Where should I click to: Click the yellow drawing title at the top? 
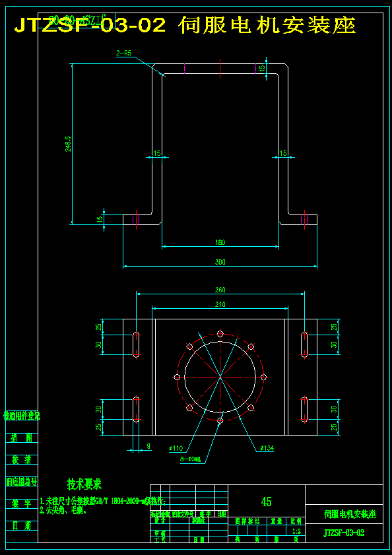(x=185, y=26)
